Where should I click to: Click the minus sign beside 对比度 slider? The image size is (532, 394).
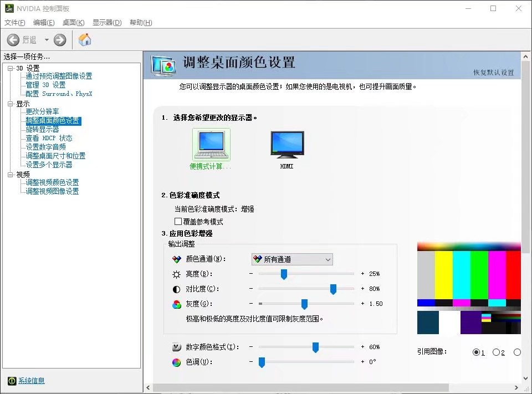tap(251, 289)
